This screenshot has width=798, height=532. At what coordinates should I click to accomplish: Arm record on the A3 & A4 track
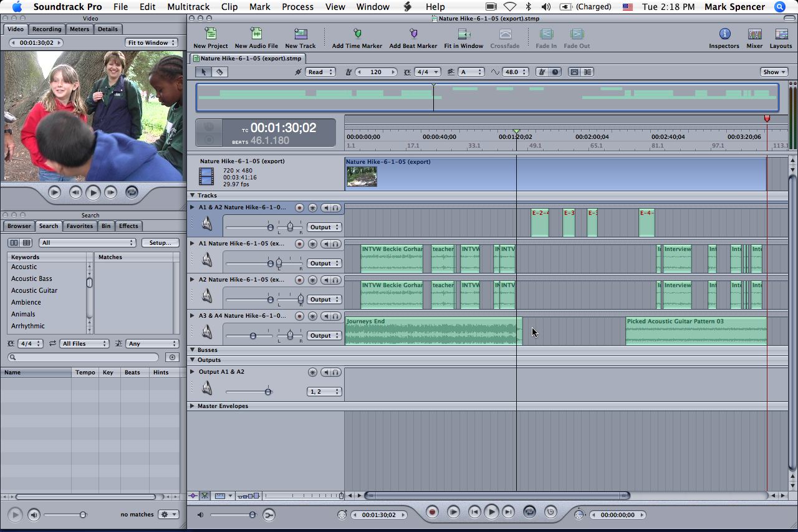click(299, 316)
